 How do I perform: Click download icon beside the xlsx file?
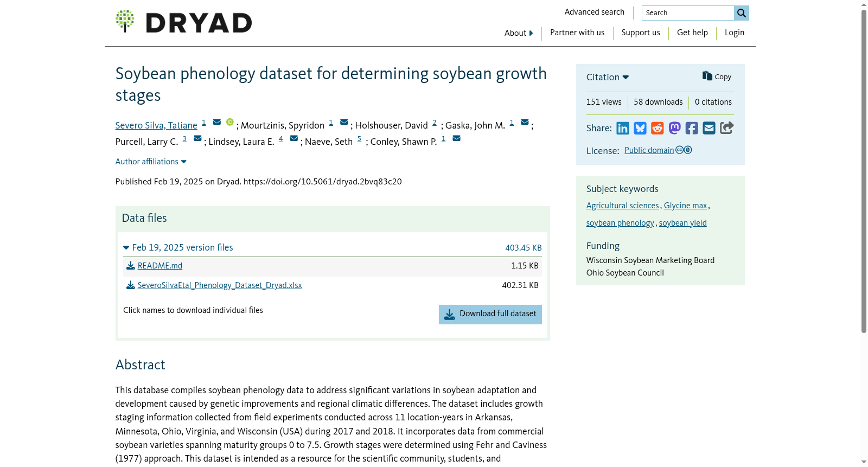[x=130, y=285]
